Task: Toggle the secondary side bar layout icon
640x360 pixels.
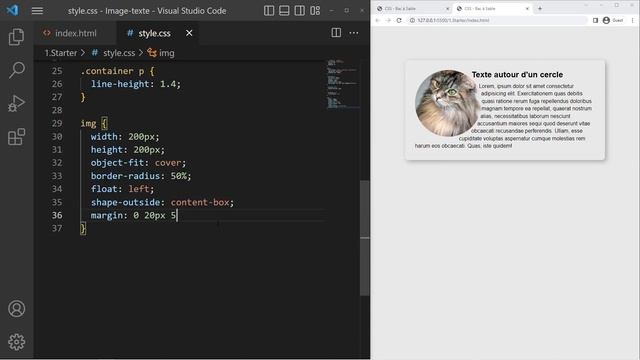Action: pos(300,11)
